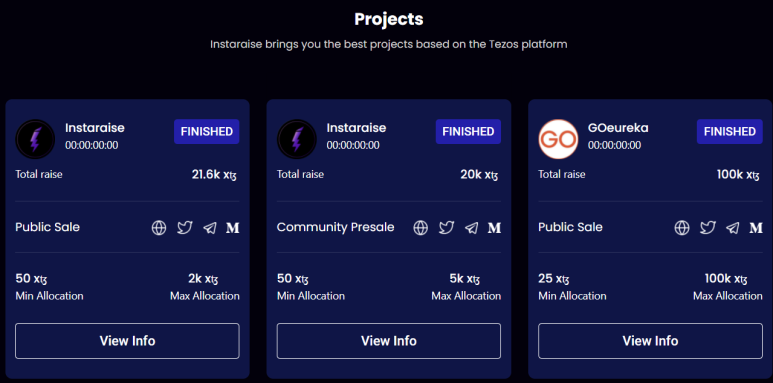773x383 pixels.
Task: Click 50 min allocation on 21.6k raise card
Action: coord(31,279)
